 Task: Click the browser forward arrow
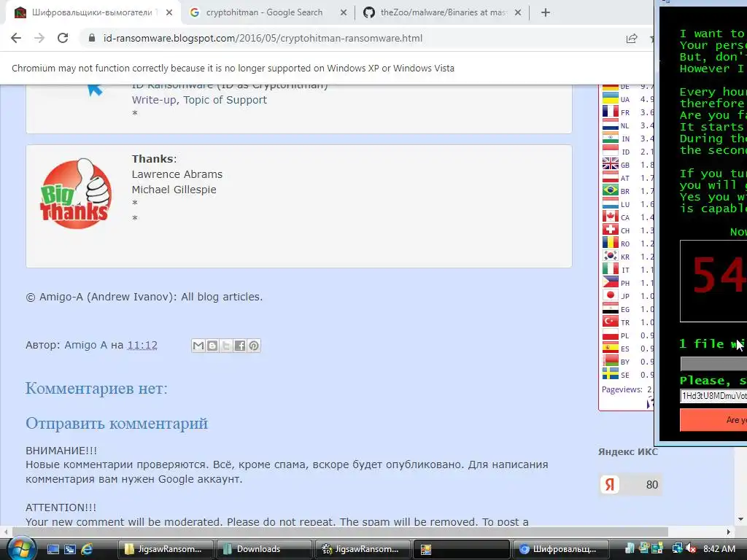click(x=39, y=38)
